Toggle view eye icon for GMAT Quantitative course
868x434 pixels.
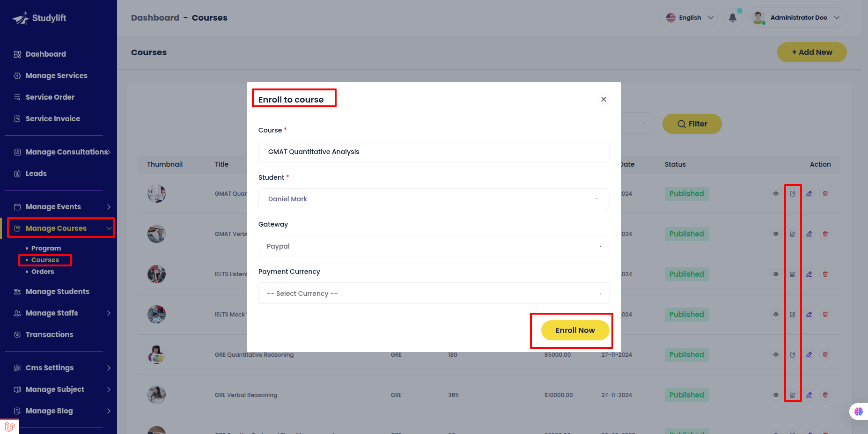[776, 194]
